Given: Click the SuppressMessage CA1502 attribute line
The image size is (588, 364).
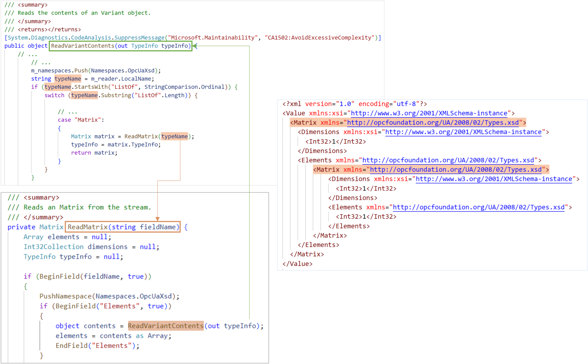Looking at the screenshot, I should [193, 37].
